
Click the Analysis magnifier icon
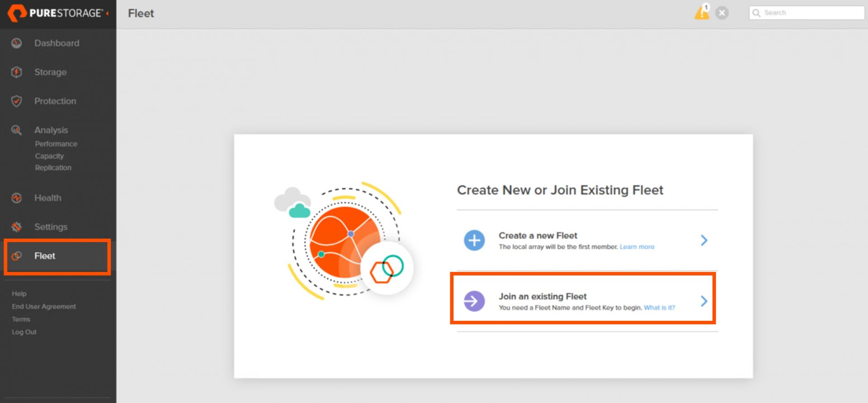[x=17, y=130]
